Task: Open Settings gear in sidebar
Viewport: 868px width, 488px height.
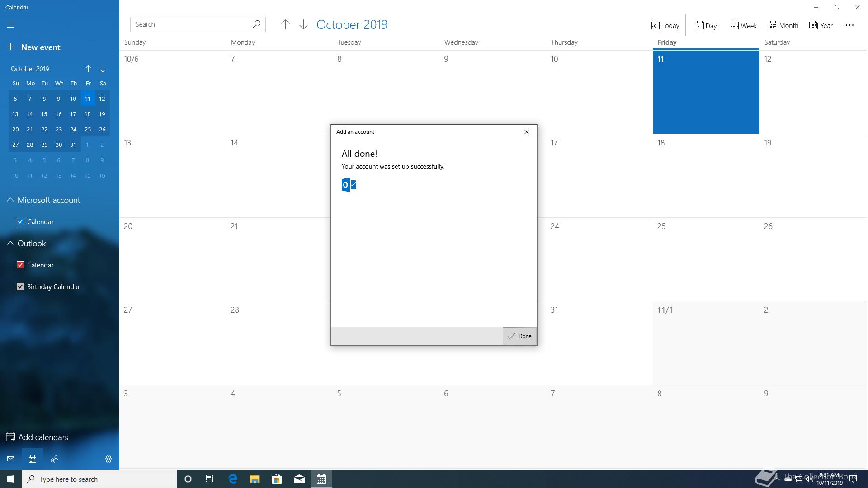Action: (108, 459)
